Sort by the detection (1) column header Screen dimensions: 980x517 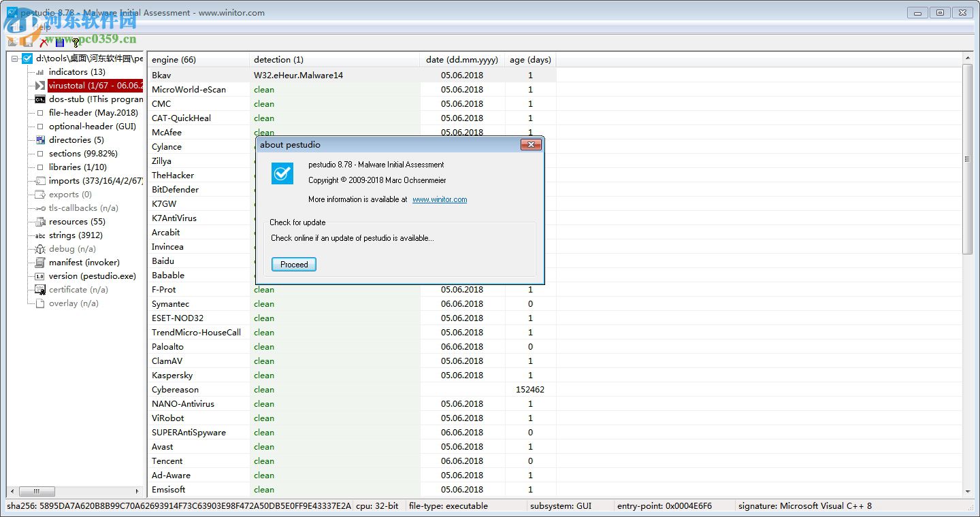[335, 60]
